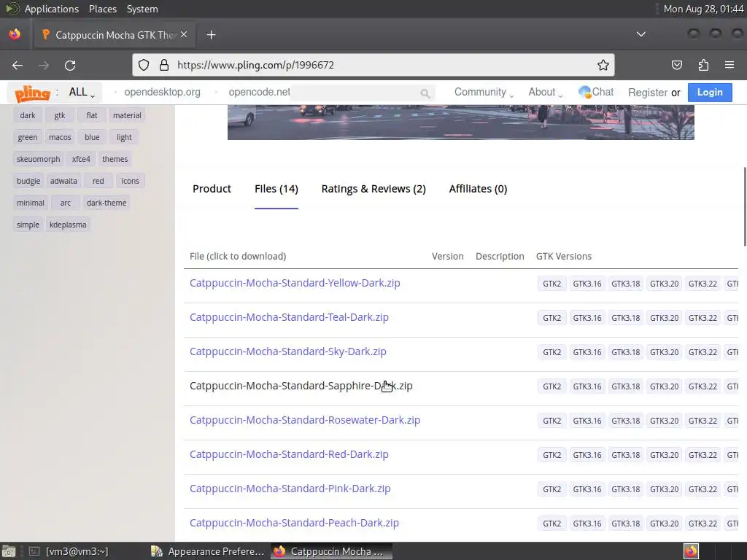Expand the About dropdown menu
This screenshot has height=560, width=747.
point(546,92)
